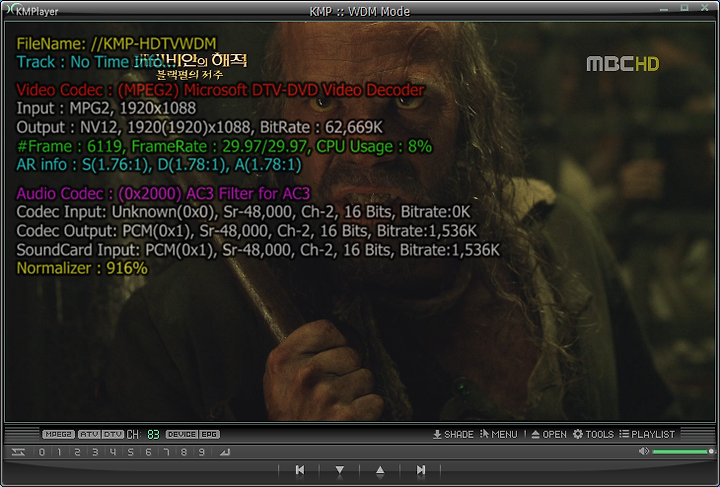Click the SHADE button
720x487 pixels.
[453, 434]
